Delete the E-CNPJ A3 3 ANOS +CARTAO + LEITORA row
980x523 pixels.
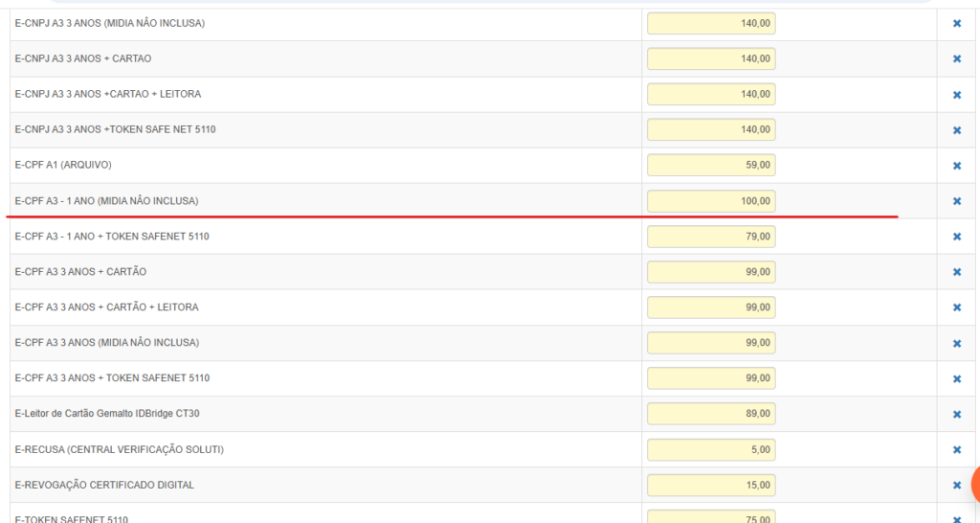[956, 95]
